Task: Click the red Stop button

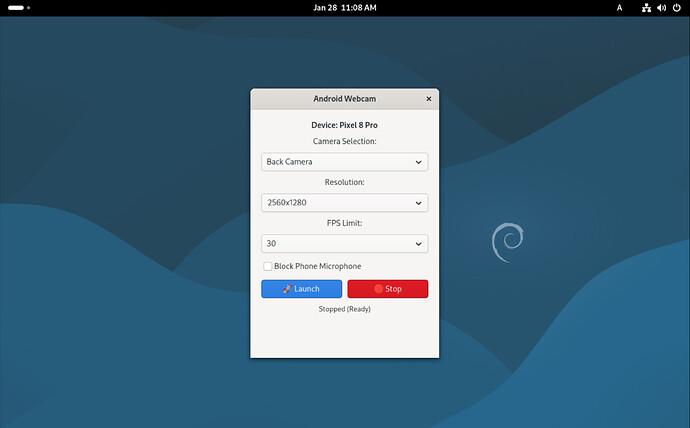Action: 388,289
